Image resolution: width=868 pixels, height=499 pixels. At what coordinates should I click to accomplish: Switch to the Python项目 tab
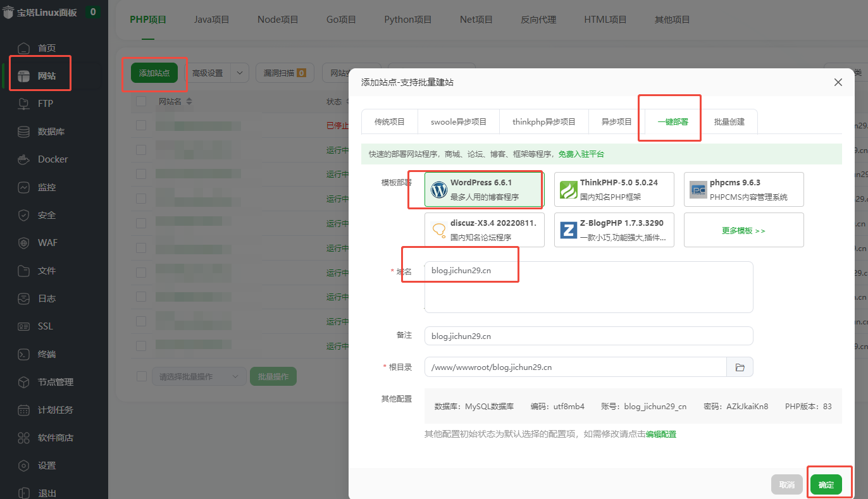[408, 20]
